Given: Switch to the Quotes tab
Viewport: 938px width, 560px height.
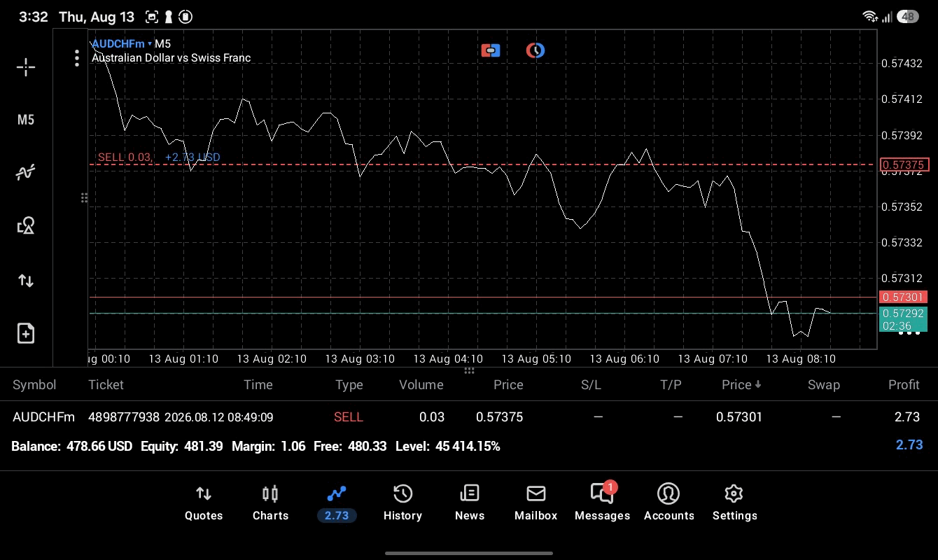Looking at the screenshot, I should 204,503.
